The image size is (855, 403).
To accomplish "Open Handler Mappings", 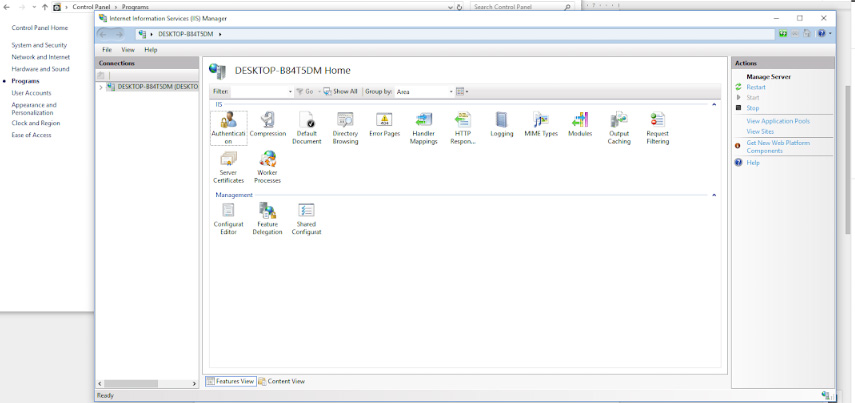I will tap(424, 128).
